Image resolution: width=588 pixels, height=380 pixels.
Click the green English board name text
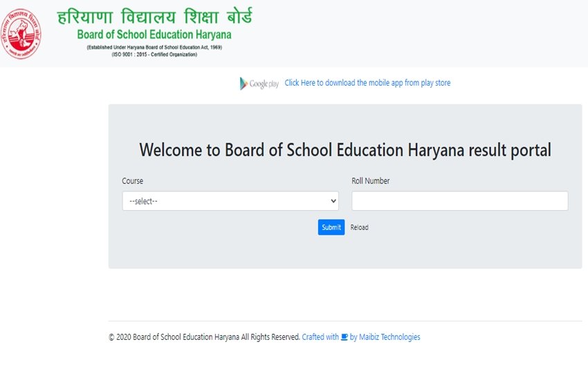[154, 35]
